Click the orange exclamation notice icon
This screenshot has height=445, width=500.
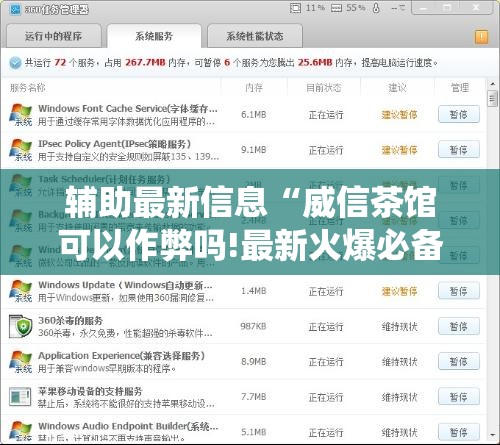[x=481, y=37]
